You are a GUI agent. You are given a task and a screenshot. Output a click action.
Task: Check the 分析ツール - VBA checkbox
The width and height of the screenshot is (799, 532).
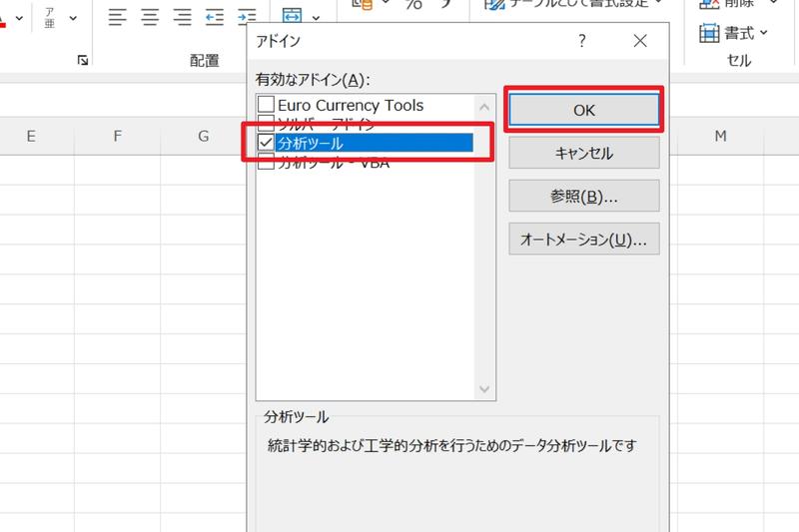pos(266,163)
